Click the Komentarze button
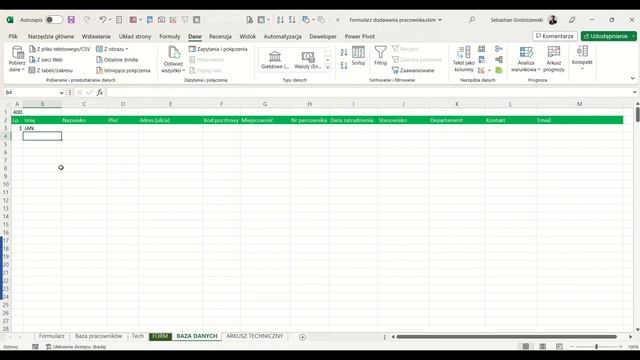 point(555,36)
